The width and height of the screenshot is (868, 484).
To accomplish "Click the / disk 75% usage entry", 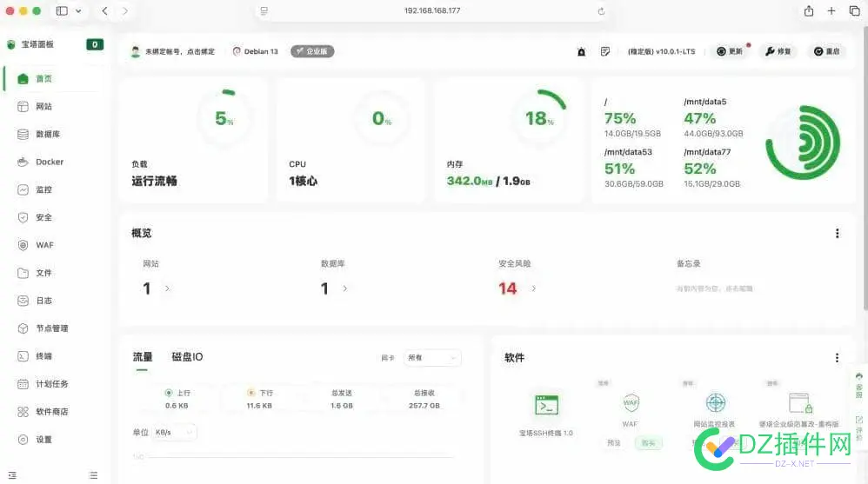I will click(x=632, y=117).
